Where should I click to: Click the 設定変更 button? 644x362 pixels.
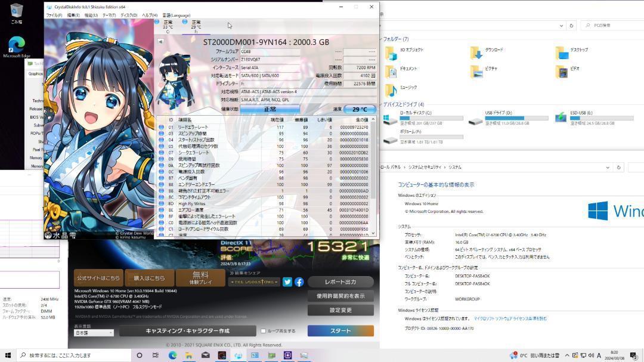point(340,310)
